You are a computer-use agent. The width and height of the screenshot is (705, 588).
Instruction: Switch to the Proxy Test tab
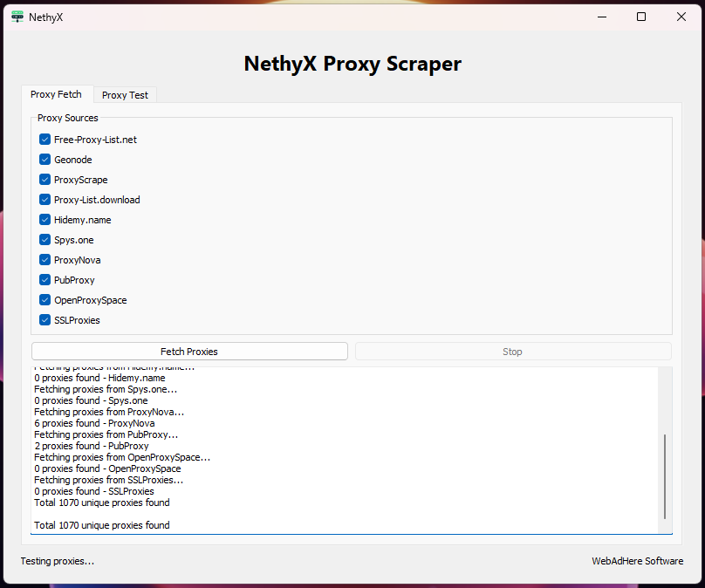pyautogui.click(x=125, y=95)
